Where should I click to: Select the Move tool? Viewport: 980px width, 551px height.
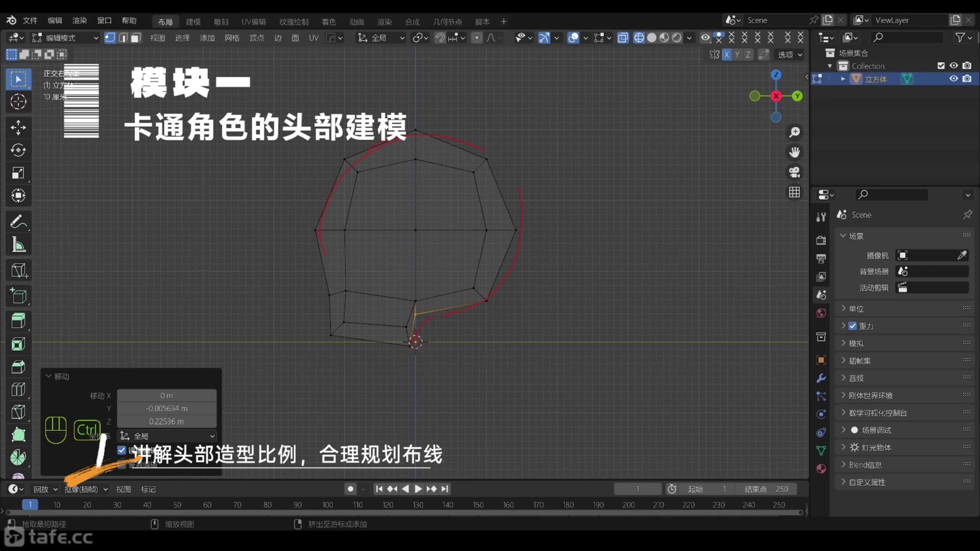tap(18, 127)
